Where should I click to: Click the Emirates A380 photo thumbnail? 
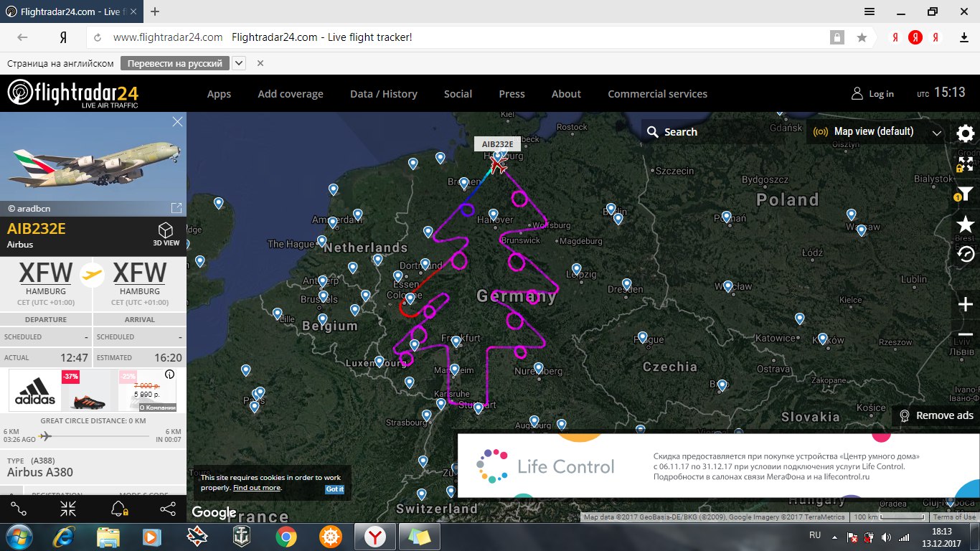tap(93, 164)
